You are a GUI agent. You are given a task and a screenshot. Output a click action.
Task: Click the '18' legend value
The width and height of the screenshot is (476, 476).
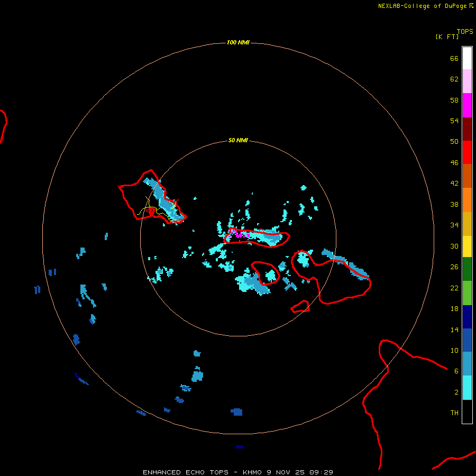(454, 309)
